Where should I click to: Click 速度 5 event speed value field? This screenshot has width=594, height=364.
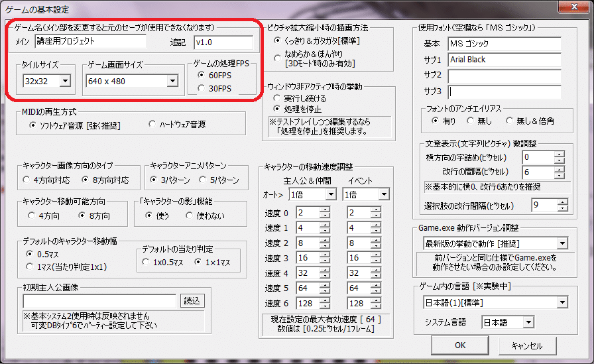tap(359, 288)
